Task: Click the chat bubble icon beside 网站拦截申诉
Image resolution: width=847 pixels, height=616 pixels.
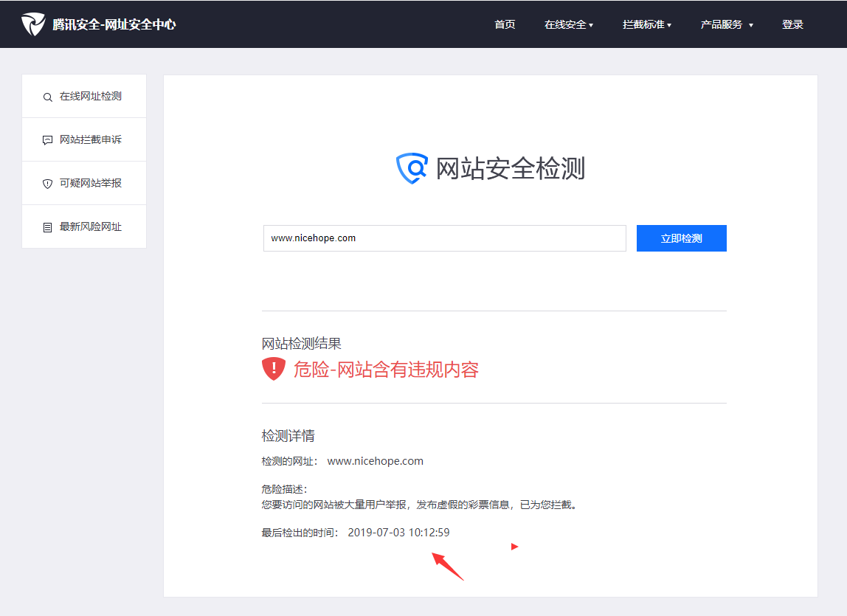Action: click(47, 140)
